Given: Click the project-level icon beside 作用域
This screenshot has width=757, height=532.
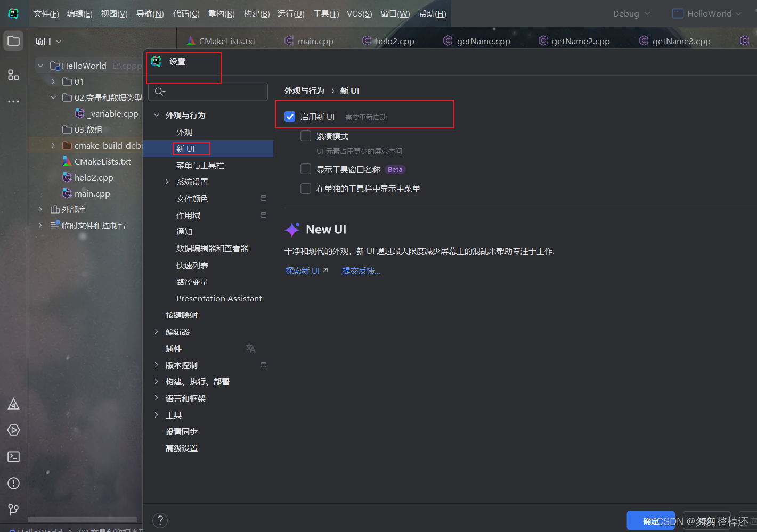Looking at the screenshot, I should pyautogui.click(x=263, y=215).
